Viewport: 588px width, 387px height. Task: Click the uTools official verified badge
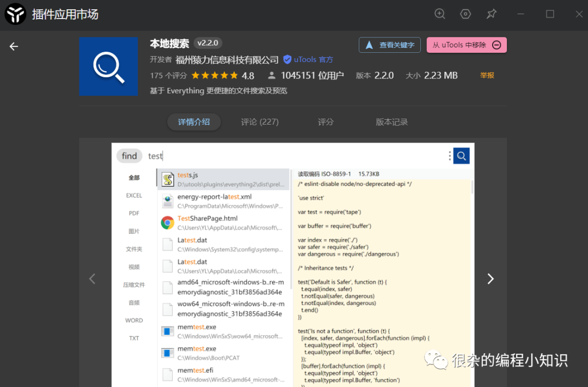308,59
